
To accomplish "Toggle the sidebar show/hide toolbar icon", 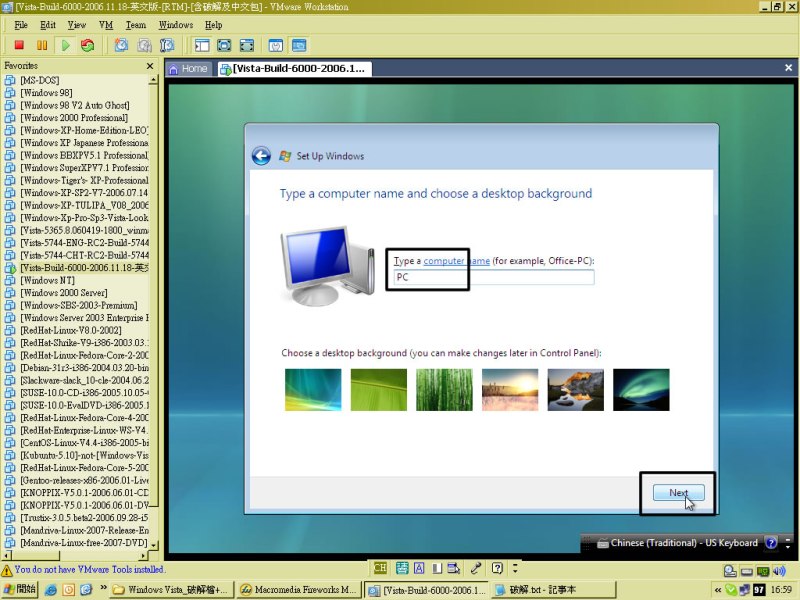I will click(202, 45).
